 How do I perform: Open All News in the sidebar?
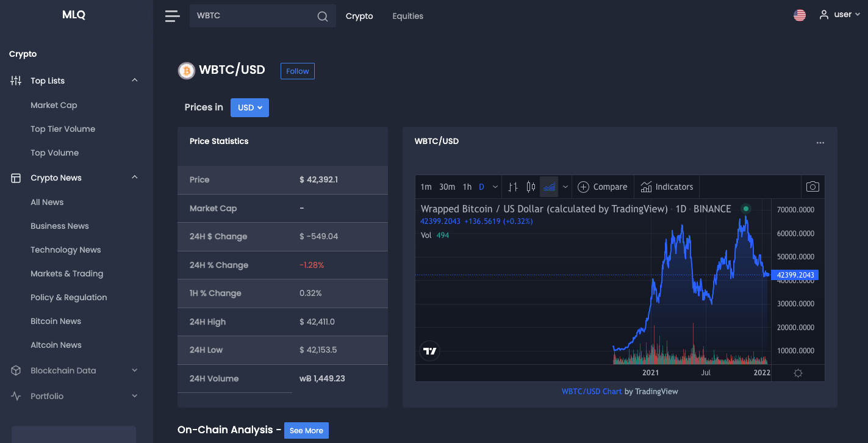pyautogui.click(x=47, y=202)
